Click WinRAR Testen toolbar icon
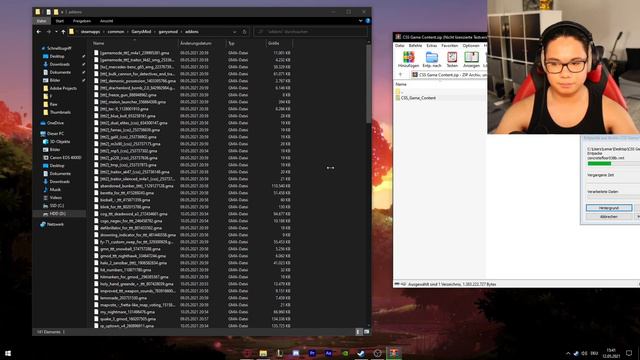The height and width of the screenshot is (360, 640). 452,60
